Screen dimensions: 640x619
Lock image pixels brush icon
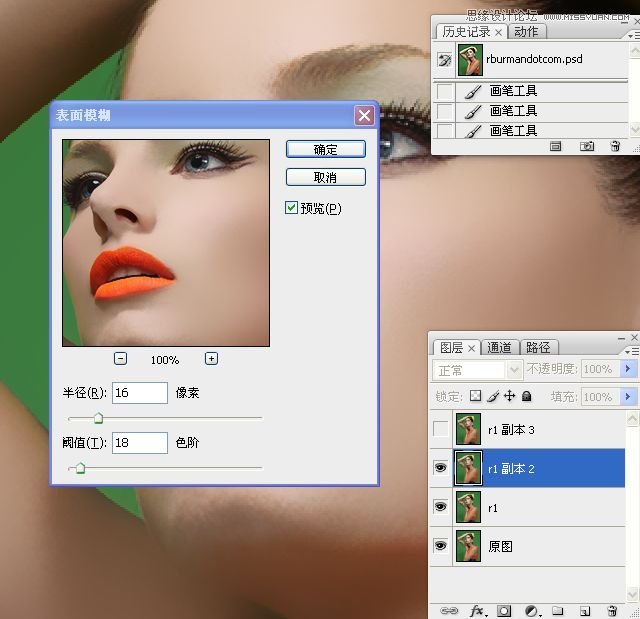(493, 396)
